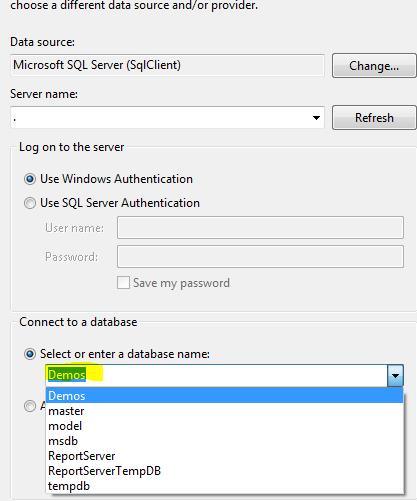Click the Data source Microsoft SQL Server field
417x501 pixels.
coord(167,65)
